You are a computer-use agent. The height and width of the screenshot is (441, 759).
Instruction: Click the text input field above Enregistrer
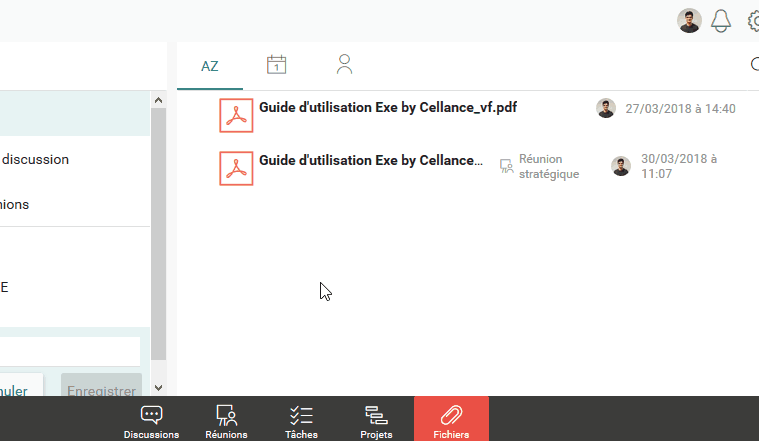pyautogui.click(x=70, y=352)
